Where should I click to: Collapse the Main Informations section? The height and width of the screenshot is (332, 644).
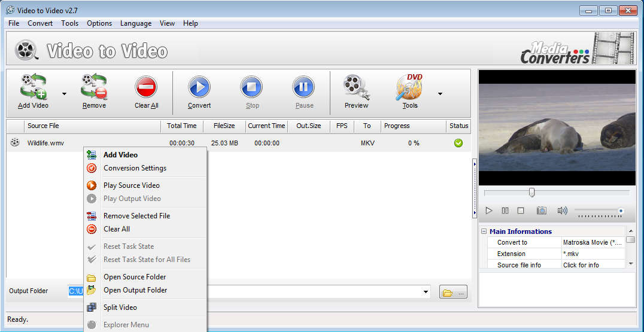point(484,232)
